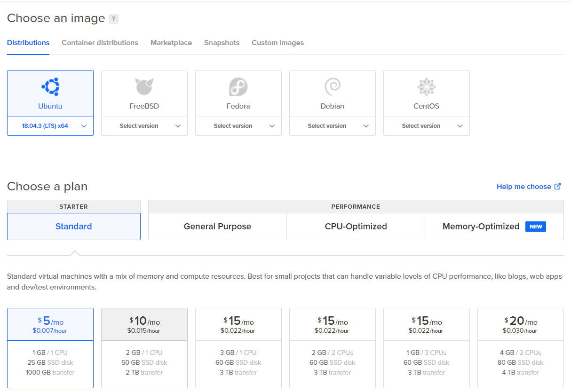Switch to the Marketplace tab
The image size is (571, 392).
tap(171, 43)
